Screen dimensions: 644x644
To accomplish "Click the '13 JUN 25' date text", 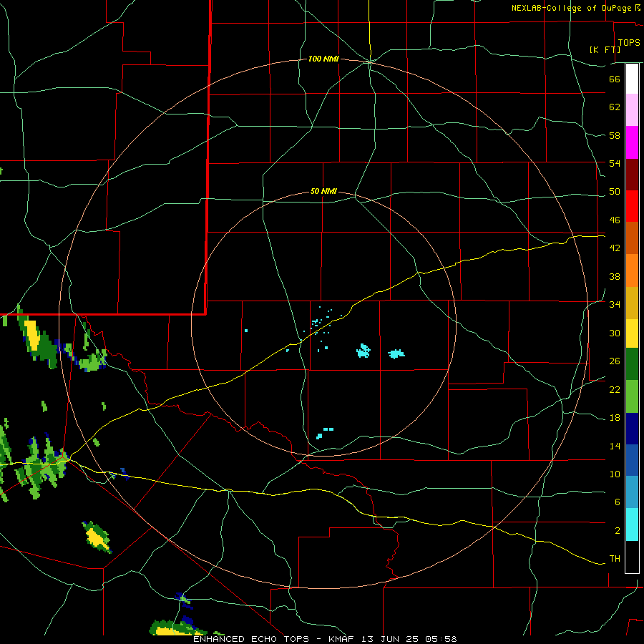I will tap(391, 639).
